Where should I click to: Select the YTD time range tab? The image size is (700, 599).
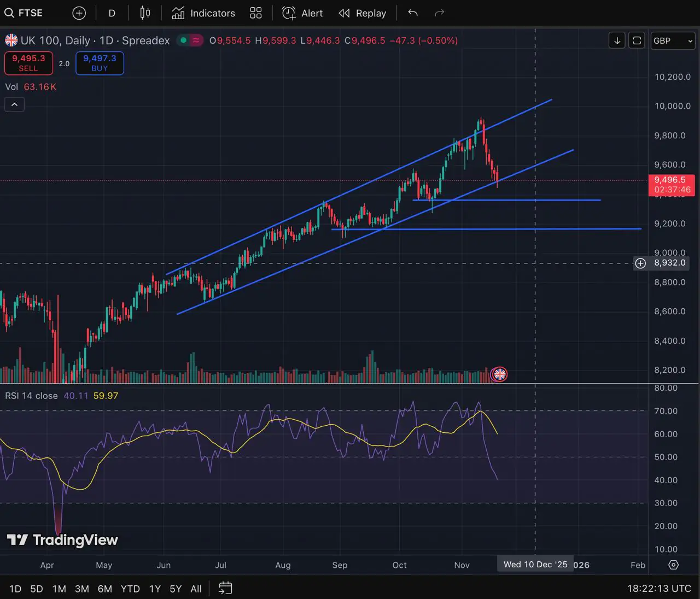tap(130, 589)
